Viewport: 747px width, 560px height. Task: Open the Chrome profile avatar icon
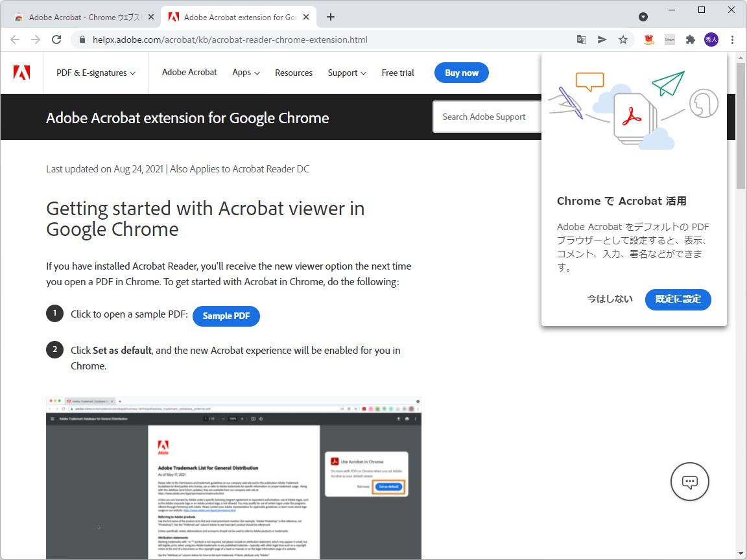click(711, 40)
